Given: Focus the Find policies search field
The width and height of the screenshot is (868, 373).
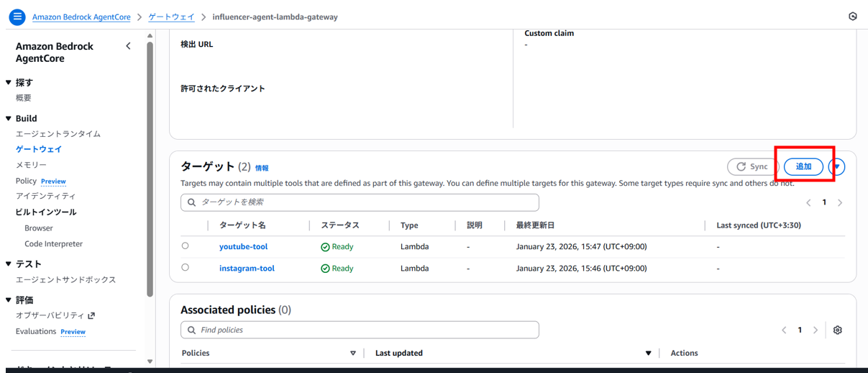Looking at the screenshot, I should [x=360, y=330].
